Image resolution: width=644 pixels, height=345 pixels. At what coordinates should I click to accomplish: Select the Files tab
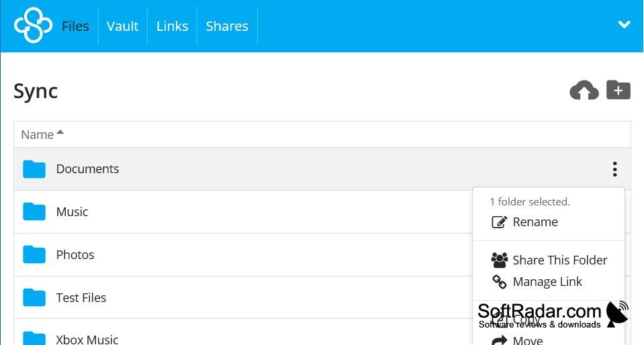click(x=75, y=26)
